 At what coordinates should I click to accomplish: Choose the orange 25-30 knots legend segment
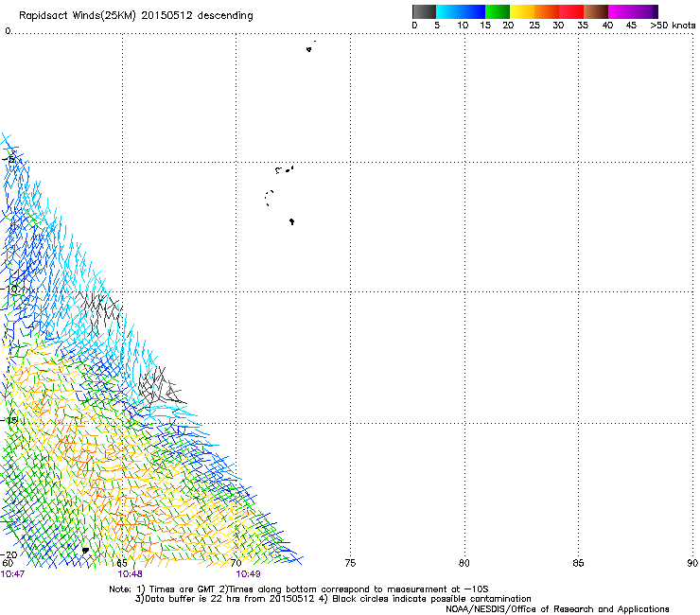pos(547,11)
